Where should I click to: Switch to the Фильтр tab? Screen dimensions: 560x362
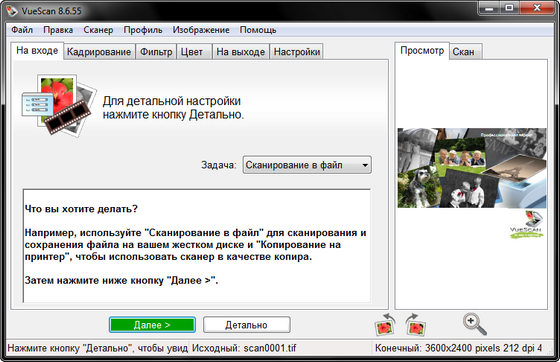156,52
